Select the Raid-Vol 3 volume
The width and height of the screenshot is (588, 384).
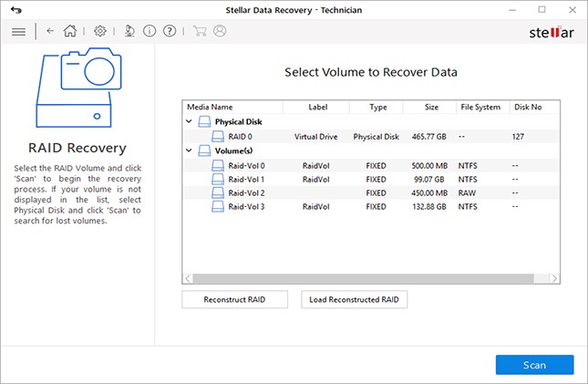371,206
